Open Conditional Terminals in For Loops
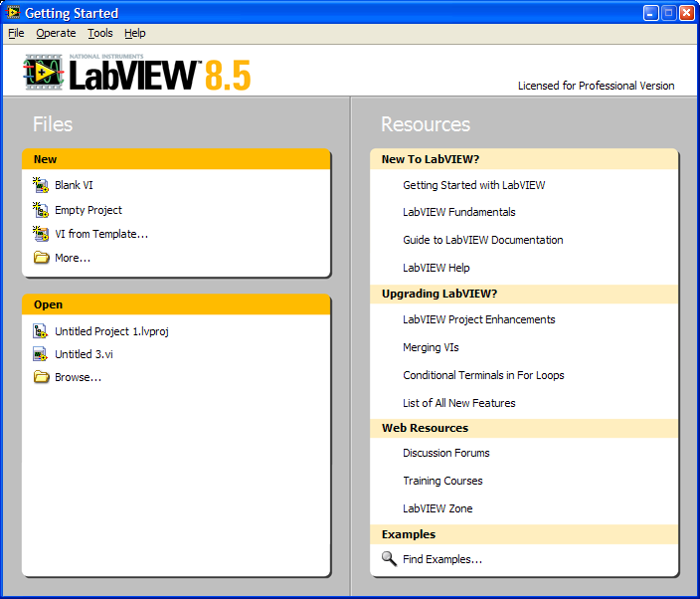The image size is (700, 599). pos(482,375)
